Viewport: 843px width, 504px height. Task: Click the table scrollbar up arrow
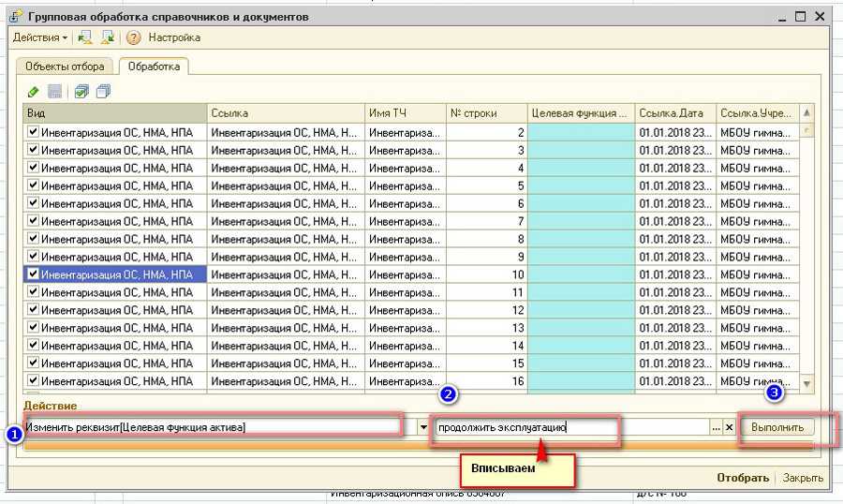pyautogui.click(x=806, y=113)
